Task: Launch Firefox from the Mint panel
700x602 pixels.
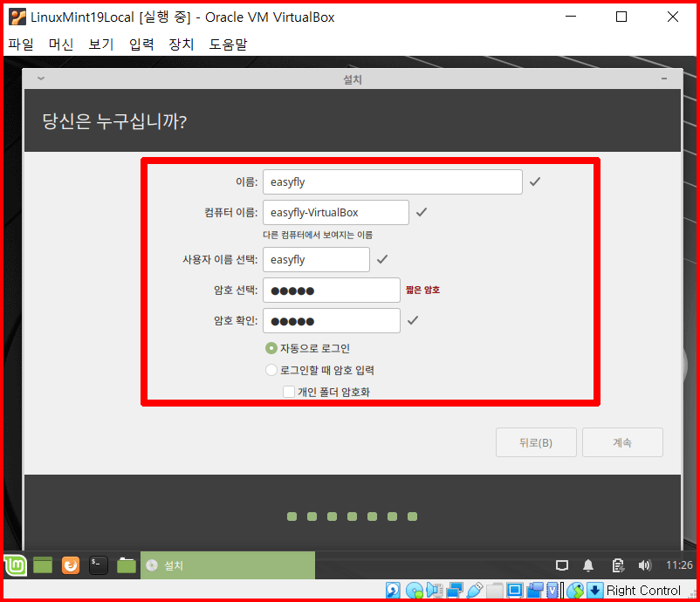Action: [71, 565]
